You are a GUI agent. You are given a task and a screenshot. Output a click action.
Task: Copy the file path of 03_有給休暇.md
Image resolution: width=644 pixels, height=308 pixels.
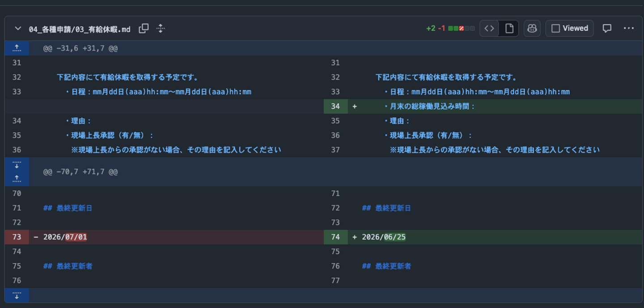point(144,29)
